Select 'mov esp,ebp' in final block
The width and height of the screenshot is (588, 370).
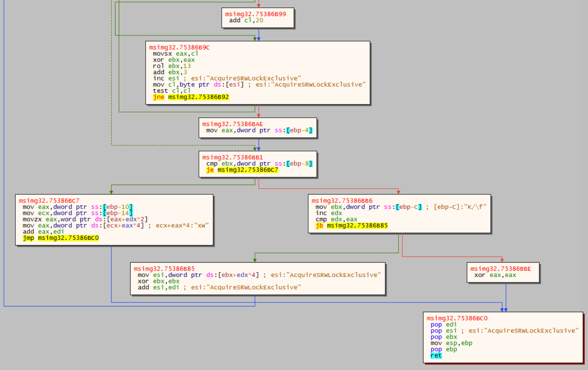[451, 343]
